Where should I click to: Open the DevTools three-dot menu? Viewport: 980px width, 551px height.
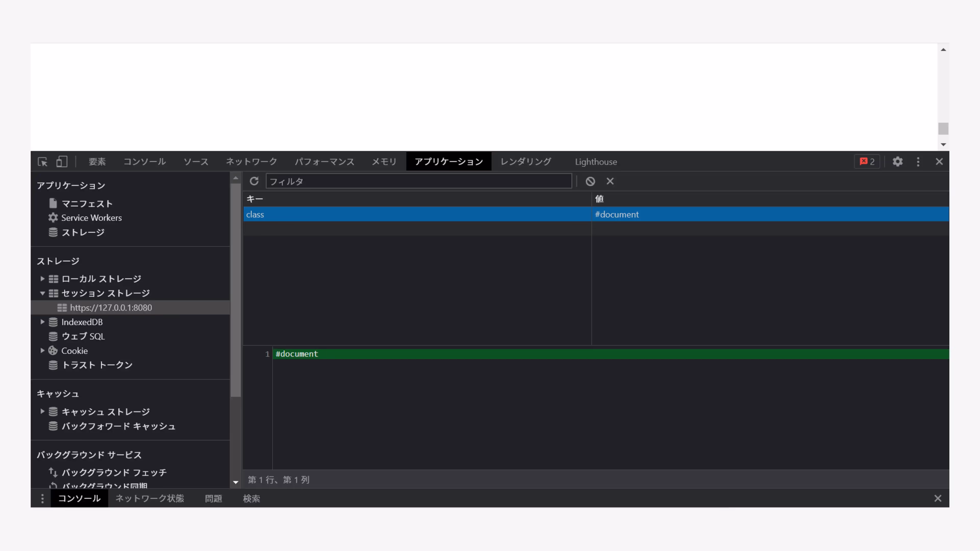click(918, 162)
